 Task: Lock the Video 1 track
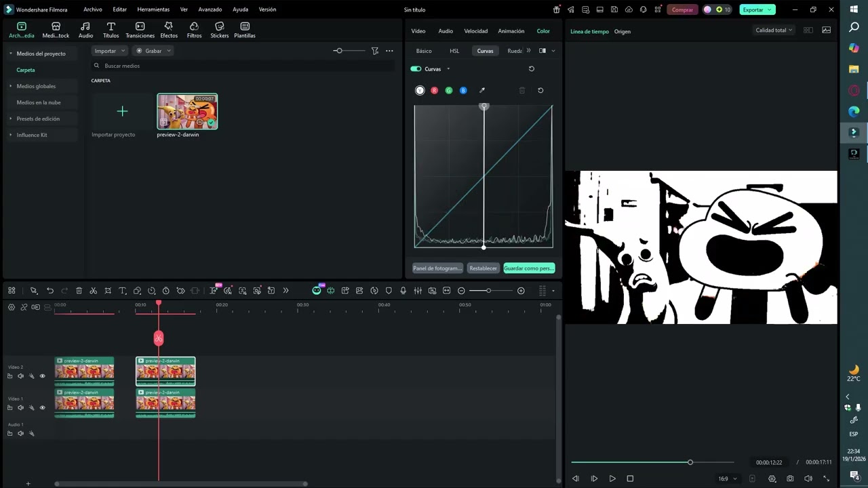point(9,407)
